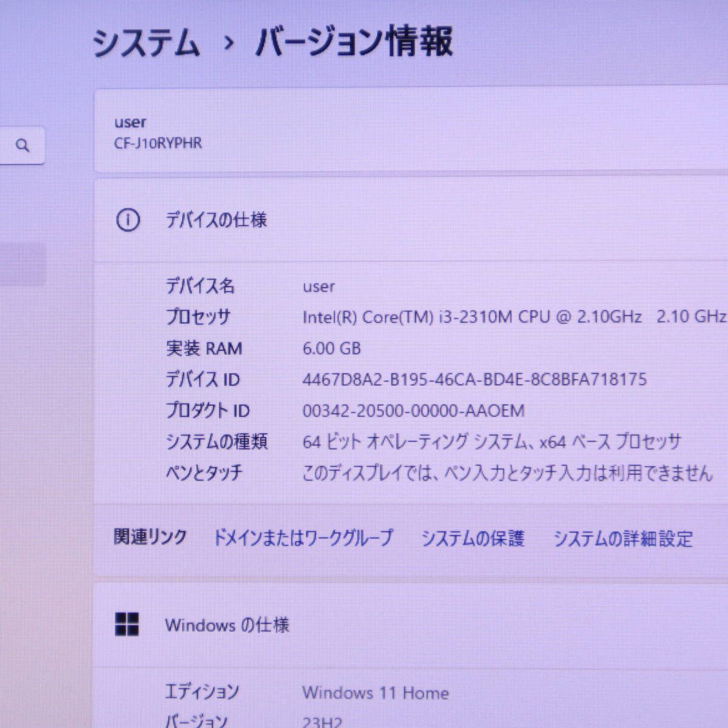The height and width of the screenshot is (728, 728).
Task: Go back to システム in breadcrumb
Action: (x=146, y=44)
